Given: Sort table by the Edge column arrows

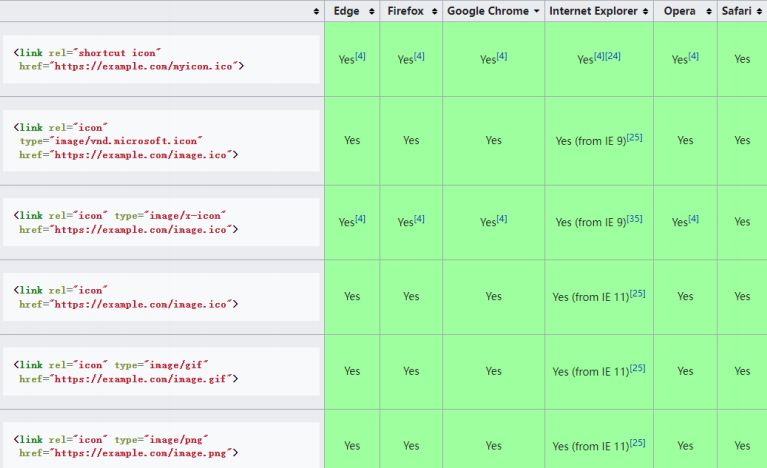Looking at the screenshot, I should point(371,11).
